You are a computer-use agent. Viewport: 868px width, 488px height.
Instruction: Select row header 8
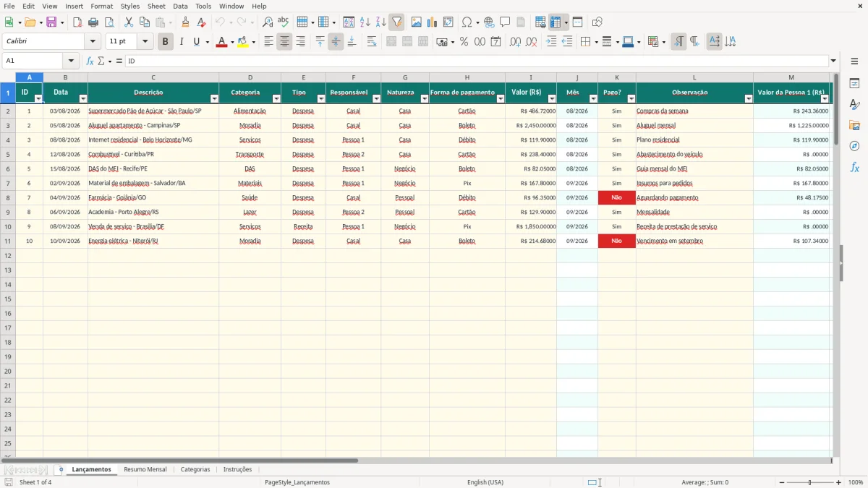pos(8,197)
